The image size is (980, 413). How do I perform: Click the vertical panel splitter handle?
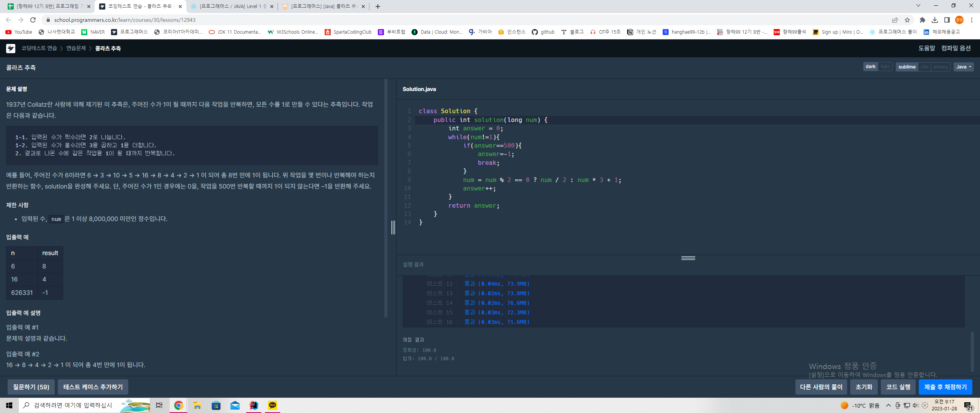click(x=393, y=228)
